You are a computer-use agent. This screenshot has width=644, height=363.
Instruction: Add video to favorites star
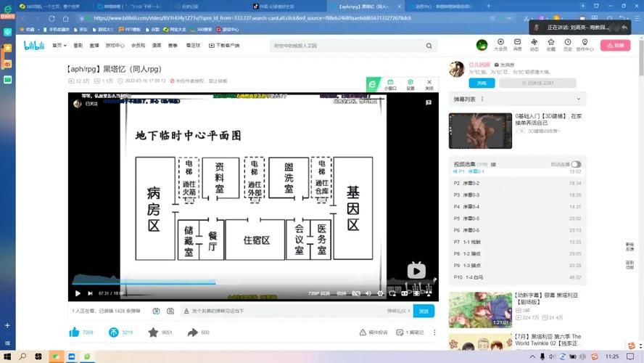coord(153,333)
